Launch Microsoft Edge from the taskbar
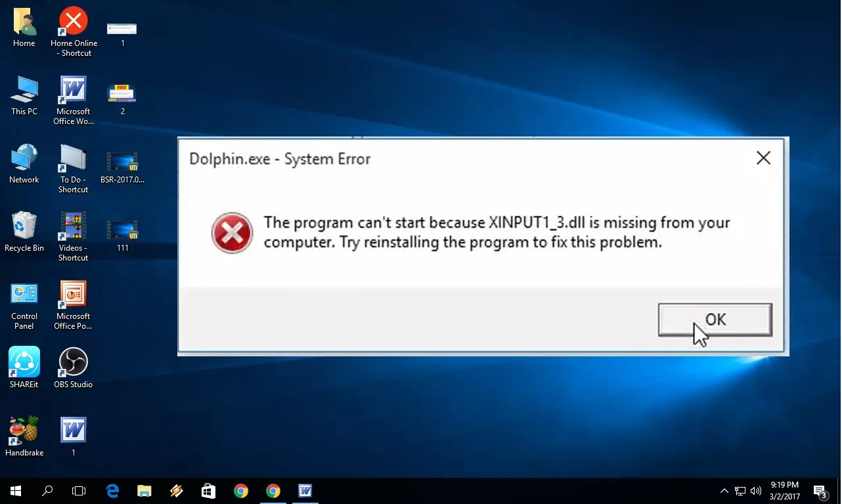 tap(112, 491)
